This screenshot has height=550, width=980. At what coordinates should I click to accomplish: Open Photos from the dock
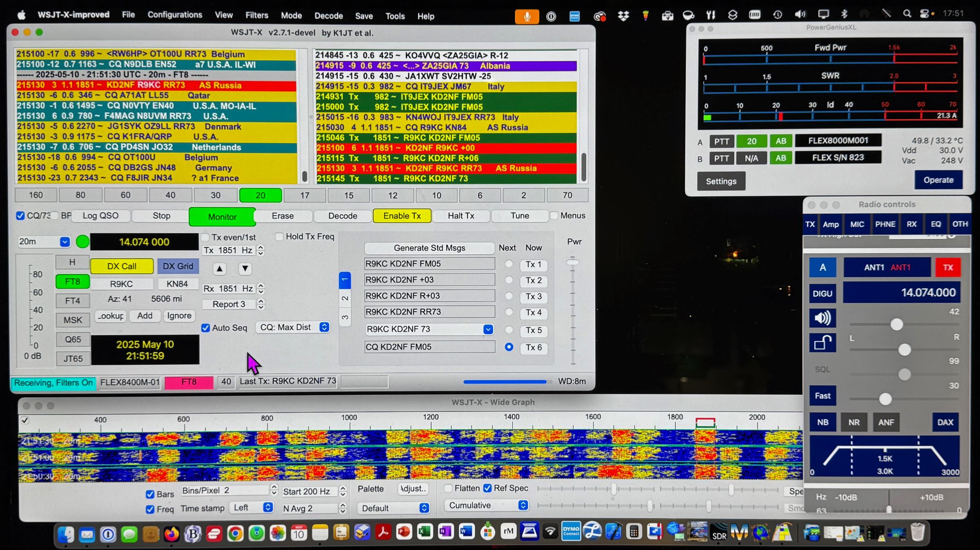(278, 533)
